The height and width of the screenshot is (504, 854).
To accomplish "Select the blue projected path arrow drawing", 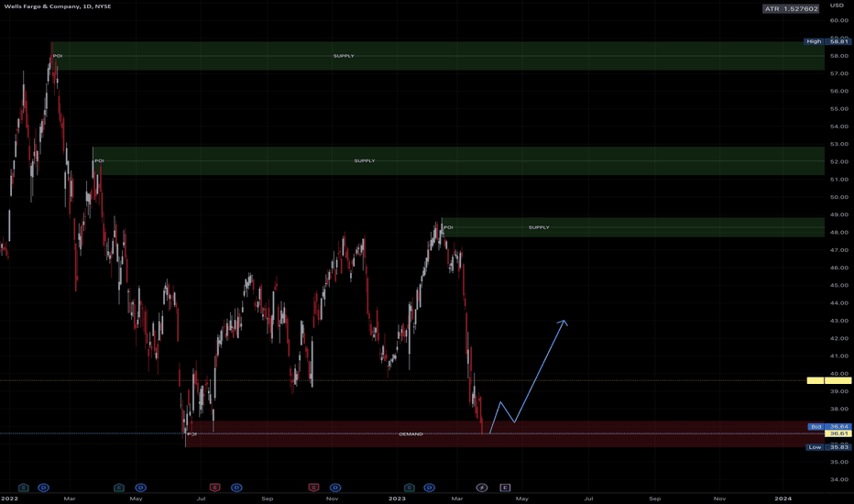I will [541, 372].
